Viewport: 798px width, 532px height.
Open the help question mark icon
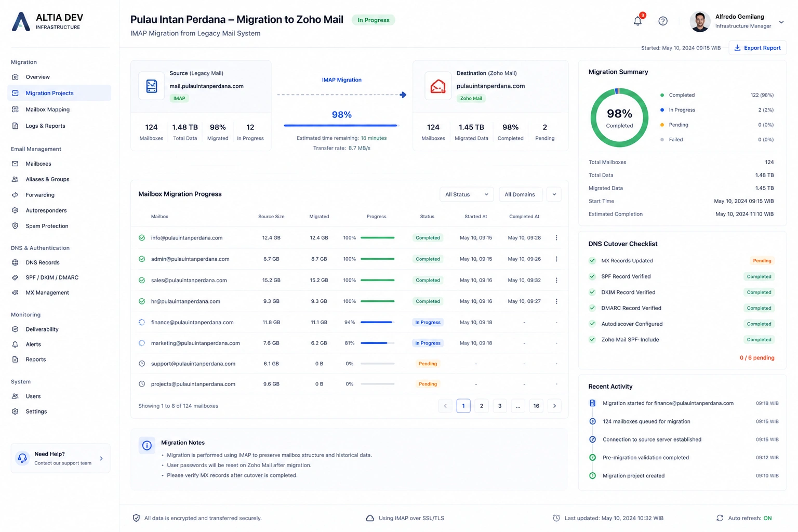663,21
